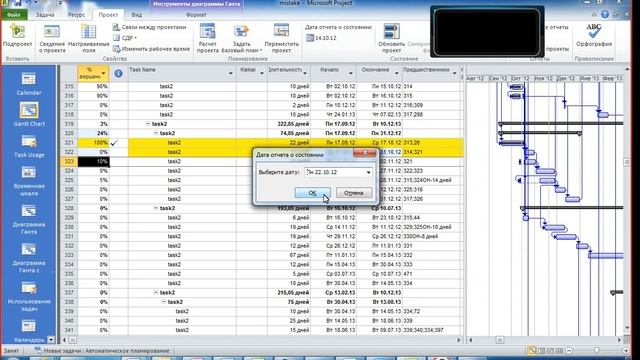Viewport: 640px width, 360px height.
Task: Open the Файл tab
Action: [x=13, y=15]
